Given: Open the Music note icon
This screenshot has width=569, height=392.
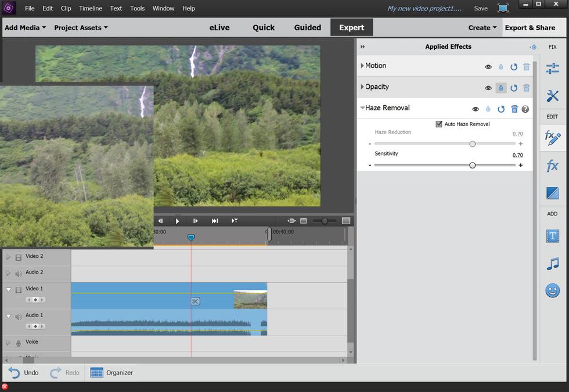Looking at the screenshot, I should (x=552, y=264).
